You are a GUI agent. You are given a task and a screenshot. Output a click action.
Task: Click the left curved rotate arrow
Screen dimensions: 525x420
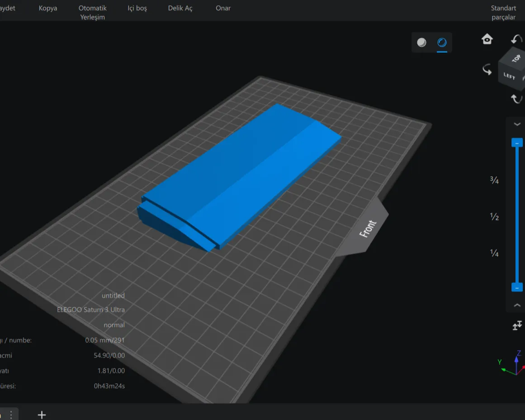487,69
